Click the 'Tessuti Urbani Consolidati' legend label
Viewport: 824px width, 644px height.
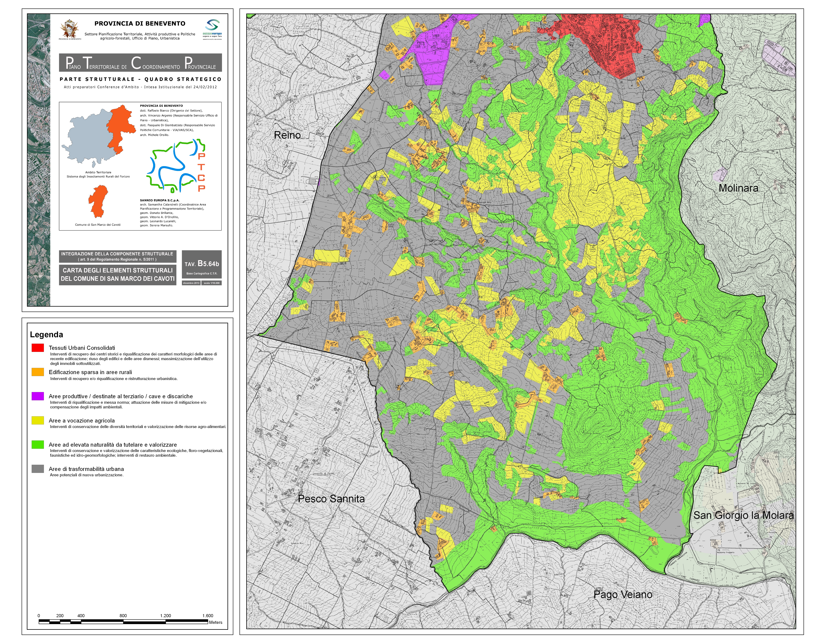pos(82,348)
